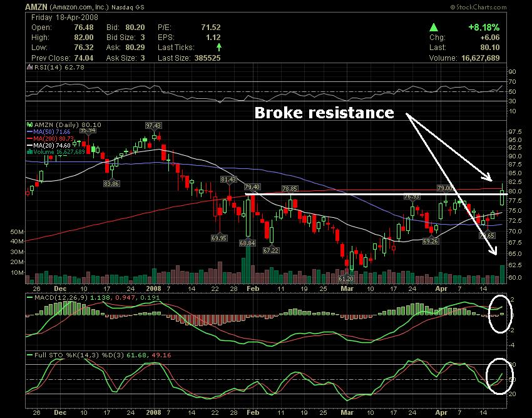The width and height of the screenshot is (532, 418).
Task: Click the RSI(14) 62.78 indicator label
Action: [x=59, y=67]
